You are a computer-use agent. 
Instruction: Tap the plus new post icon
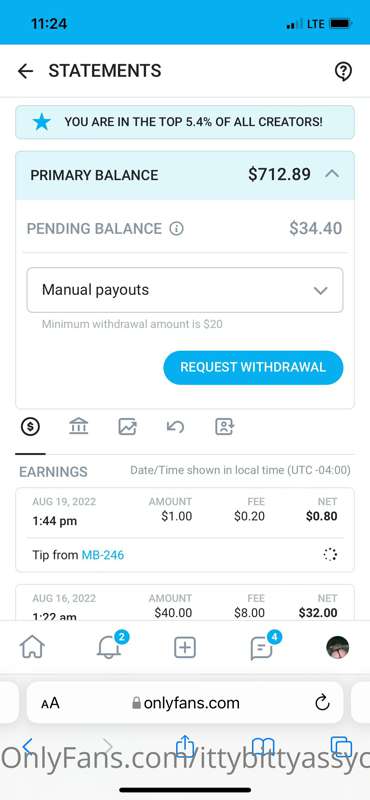tap(185, 648)
